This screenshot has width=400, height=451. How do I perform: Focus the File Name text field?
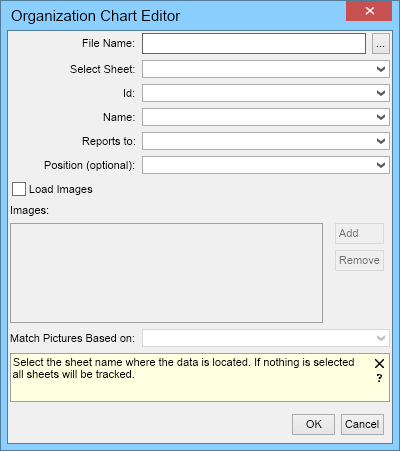[x=254, y=43]
